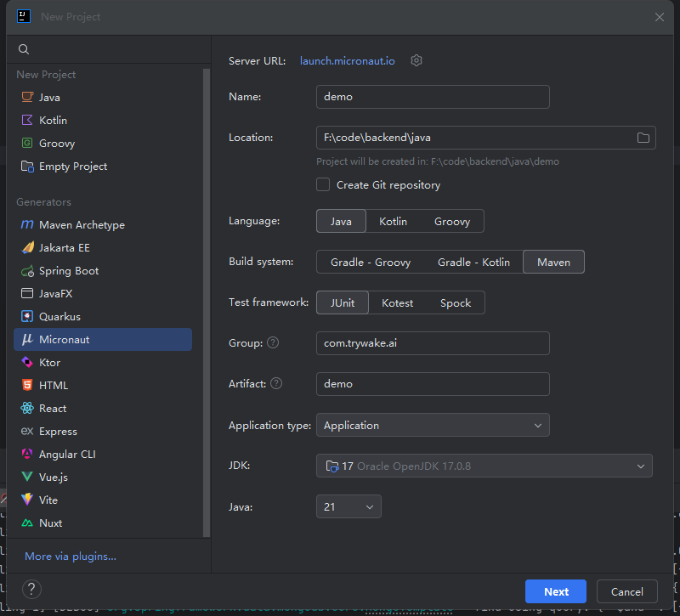Open server URL settings gear
The width and height of the screenshot is (680, 616).
click(416, 60)
